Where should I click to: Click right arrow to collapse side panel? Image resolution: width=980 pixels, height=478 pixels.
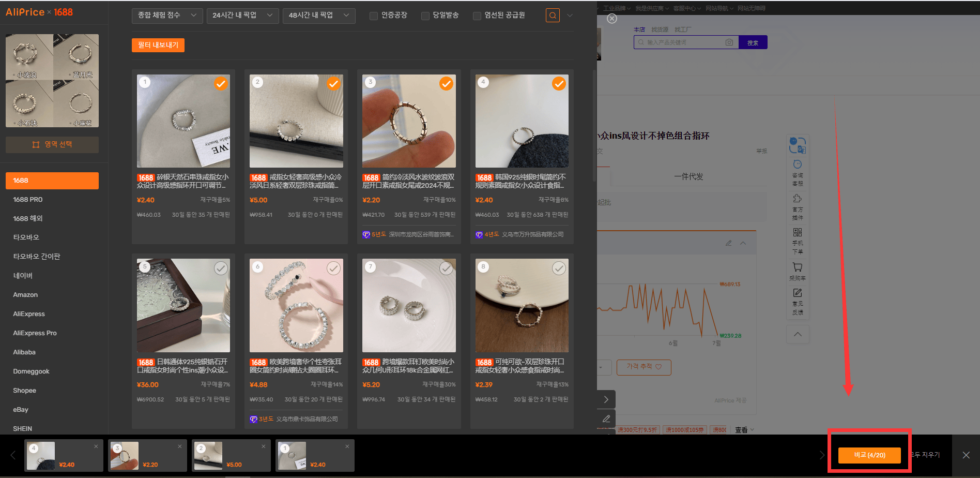coord(606,399)
